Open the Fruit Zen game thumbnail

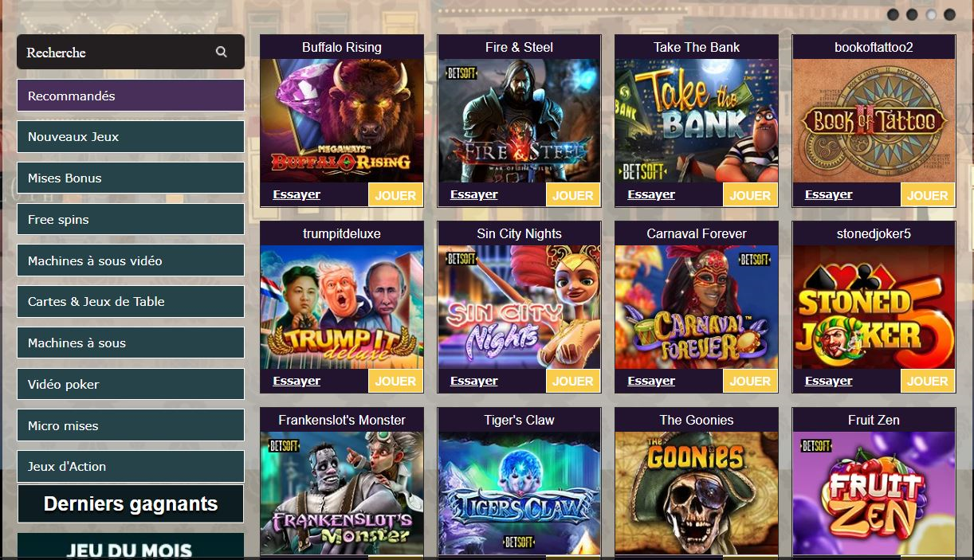point(874,493)
